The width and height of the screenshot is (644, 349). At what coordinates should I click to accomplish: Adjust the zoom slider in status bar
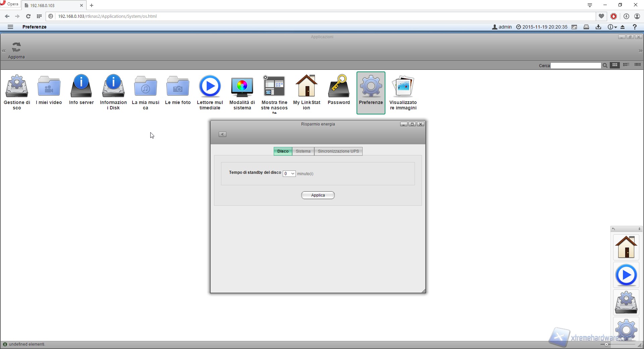click(x=606, y=345)
